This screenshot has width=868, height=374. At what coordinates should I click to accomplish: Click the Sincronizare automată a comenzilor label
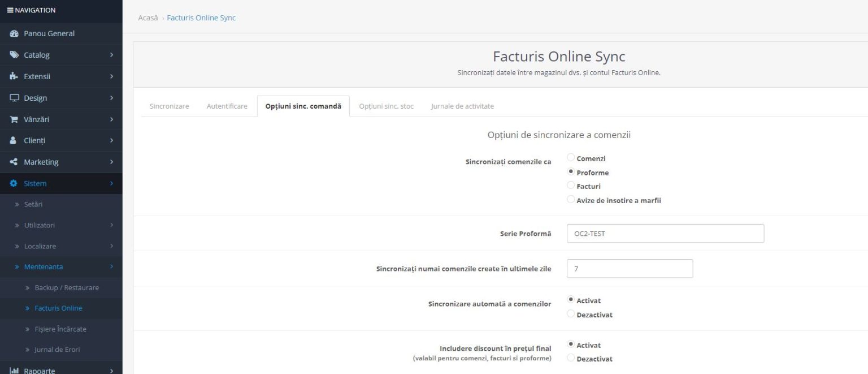(x=490, y=304)
